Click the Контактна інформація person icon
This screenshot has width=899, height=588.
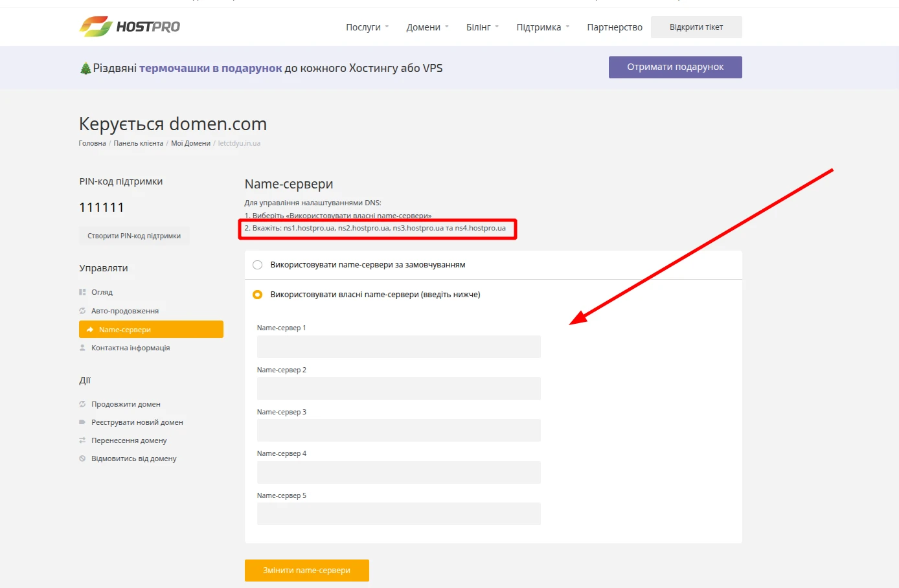82,347
